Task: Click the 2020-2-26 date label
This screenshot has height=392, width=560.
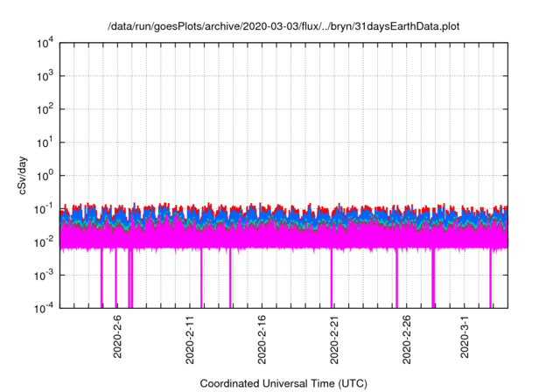Action: pos(406,339)
